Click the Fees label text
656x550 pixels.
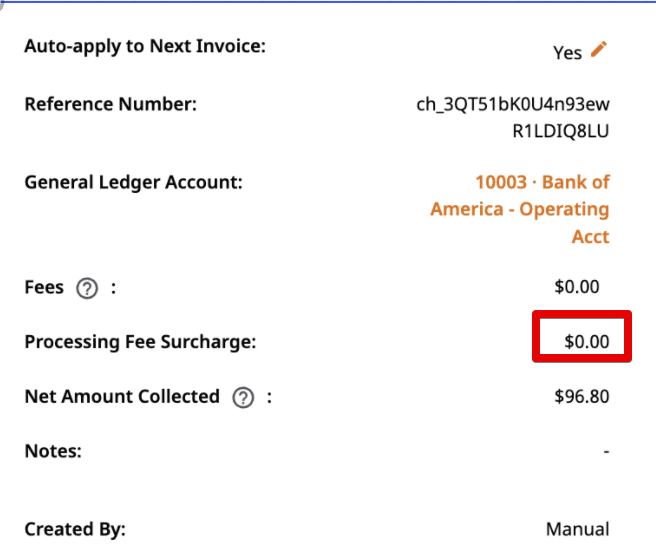click(44, 287)
